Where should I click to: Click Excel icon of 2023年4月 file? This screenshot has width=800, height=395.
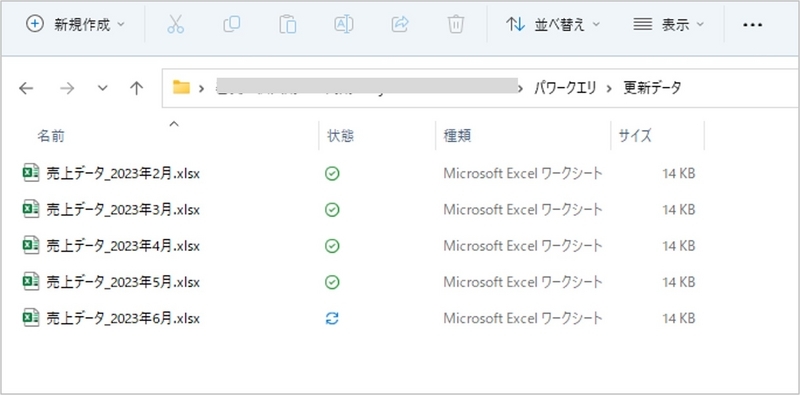(31, 245)
